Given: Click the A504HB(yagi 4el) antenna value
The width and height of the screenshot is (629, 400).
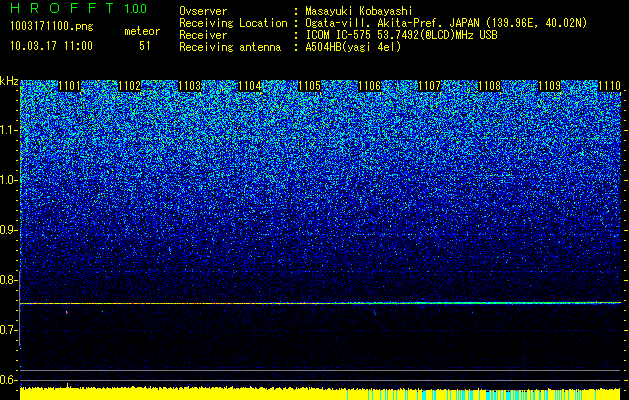Looking at the screenshot, I should pyautogui.click(x=353, y=47).
